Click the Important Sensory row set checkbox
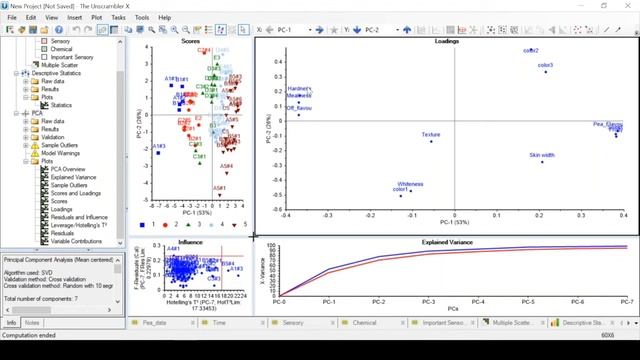The image size is (640, 360). point(44,57)
